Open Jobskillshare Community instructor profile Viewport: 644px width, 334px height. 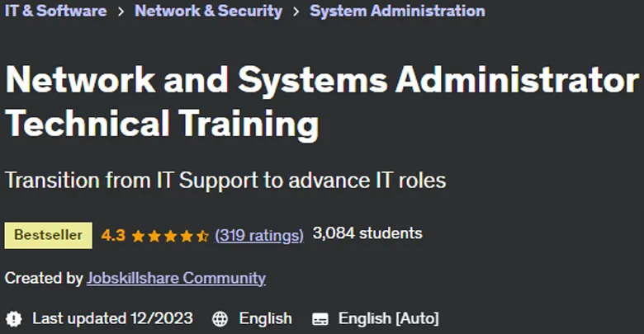click(176, 278)
